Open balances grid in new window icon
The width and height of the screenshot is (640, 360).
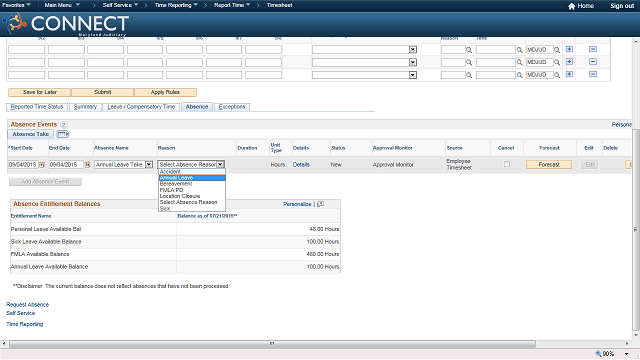[x=320, y=204]
